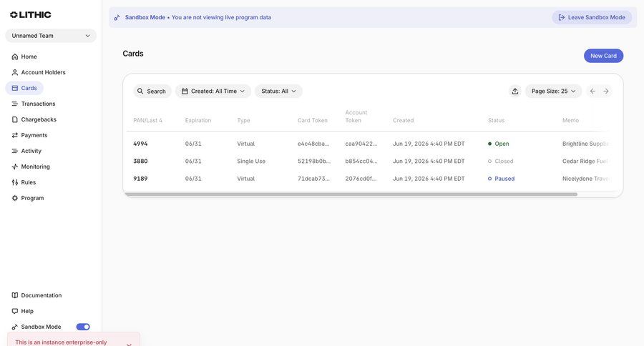The image size is (644, 346).
Task: Open Transactions section
Action: tap(34, 104)
